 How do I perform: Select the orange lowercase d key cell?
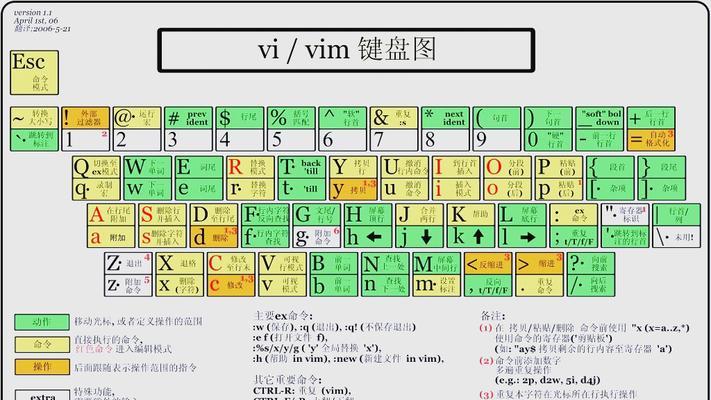[214, 236]
